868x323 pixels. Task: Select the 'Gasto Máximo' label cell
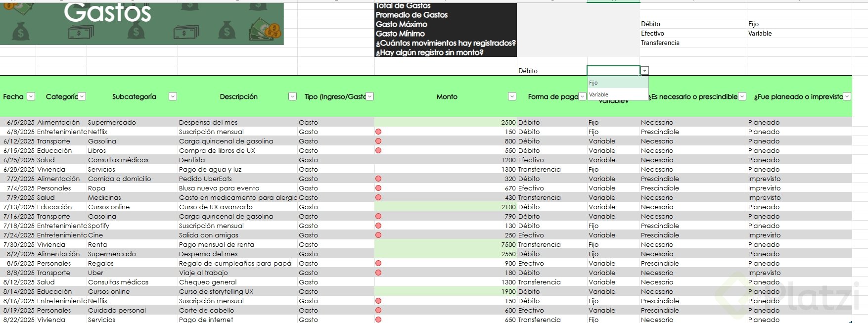coord(446,24)
